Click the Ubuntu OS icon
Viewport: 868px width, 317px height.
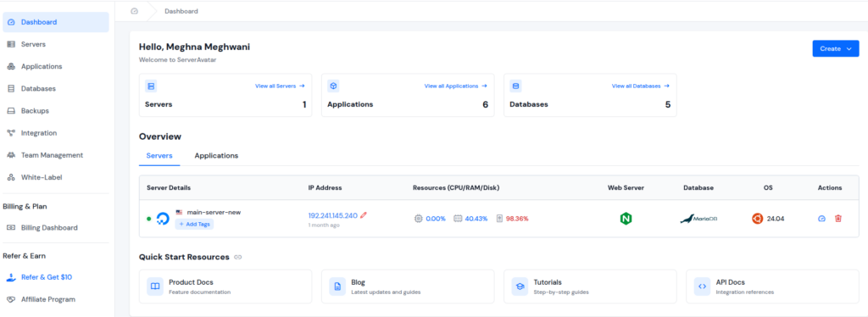coord(757,219)
